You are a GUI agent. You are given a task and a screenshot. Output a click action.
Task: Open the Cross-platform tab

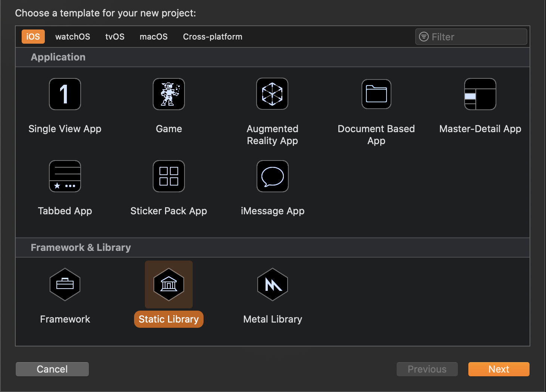pyautogui.click(x=212, y=37)
